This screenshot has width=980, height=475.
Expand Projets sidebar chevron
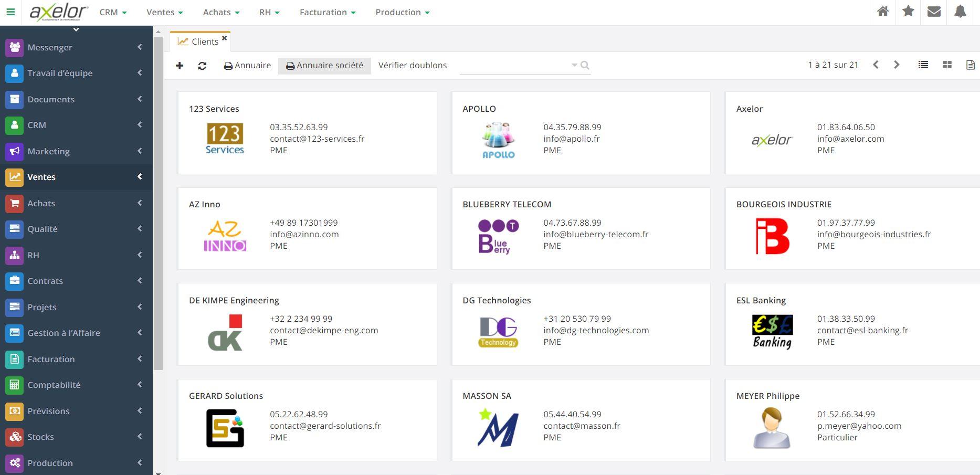click(140, 307)
